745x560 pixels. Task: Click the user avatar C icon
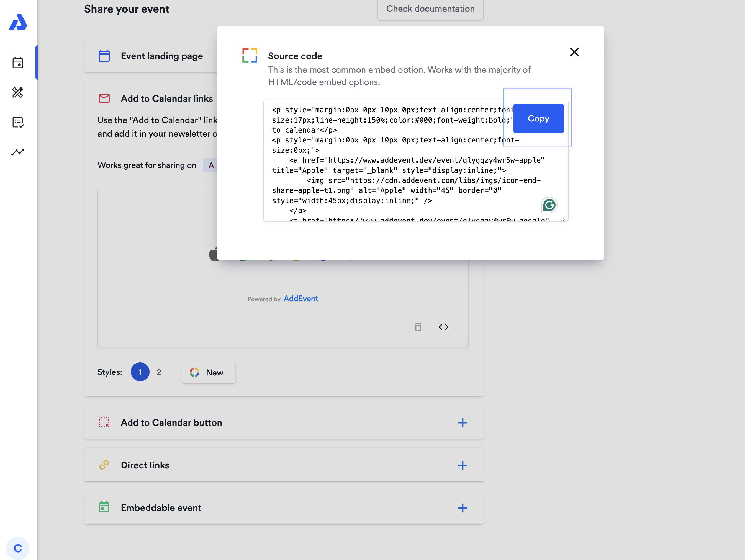18,548
